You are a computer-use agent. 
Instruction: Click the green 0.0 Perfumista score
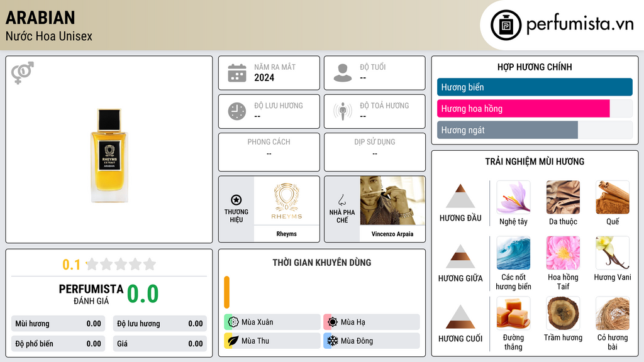[143, 294]
